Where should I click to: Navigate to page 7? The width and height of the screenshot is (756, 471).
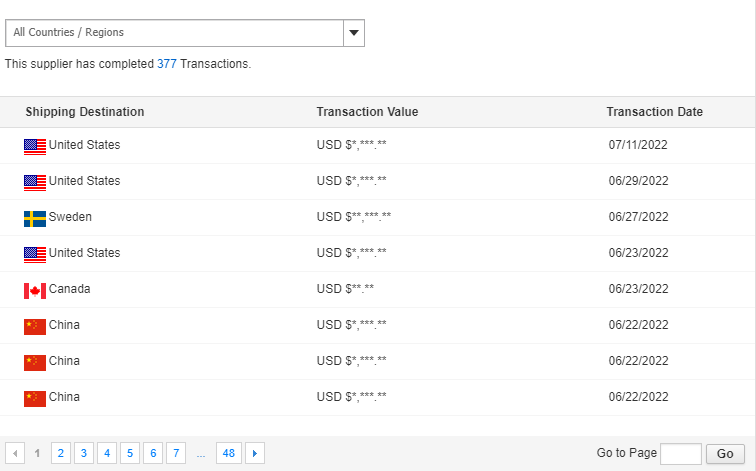tap(176, 454)
